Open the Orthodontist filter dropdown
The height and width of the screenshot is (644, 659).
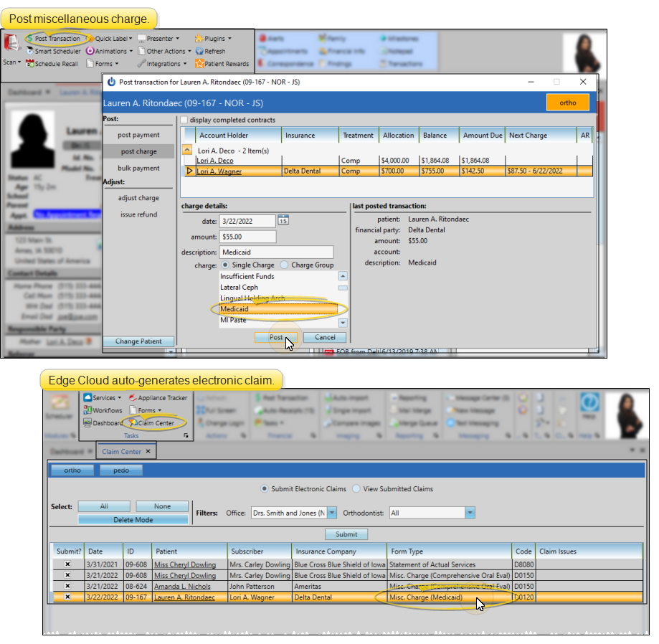[x=470, y=513]
